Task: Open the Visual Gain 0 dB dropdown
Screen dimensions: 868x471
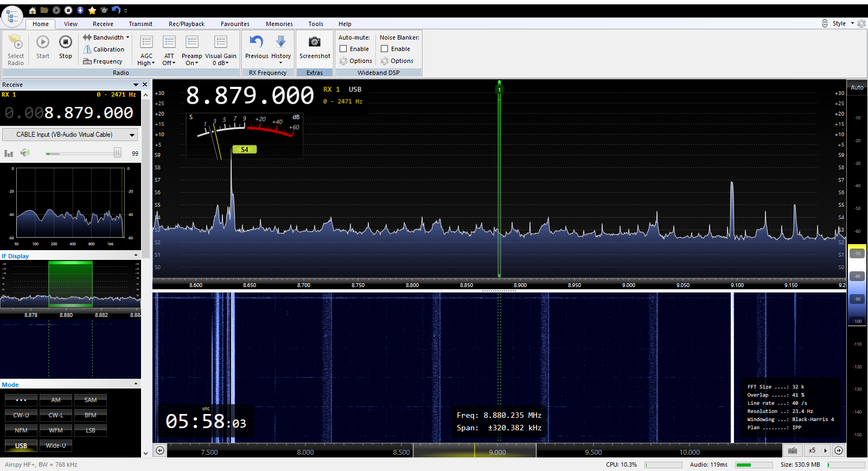Action: [x=221, y=50]
